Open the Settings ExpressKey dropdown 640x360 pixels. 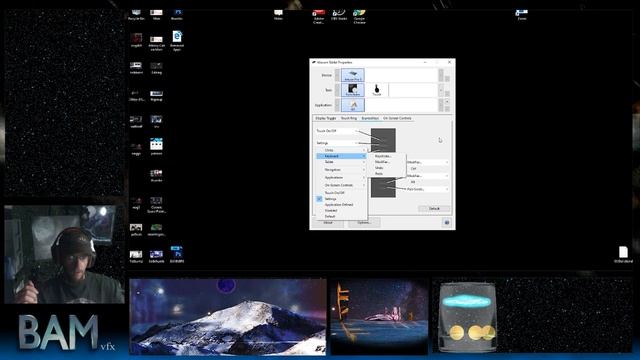pyautogui.click(x=337, y=143)
